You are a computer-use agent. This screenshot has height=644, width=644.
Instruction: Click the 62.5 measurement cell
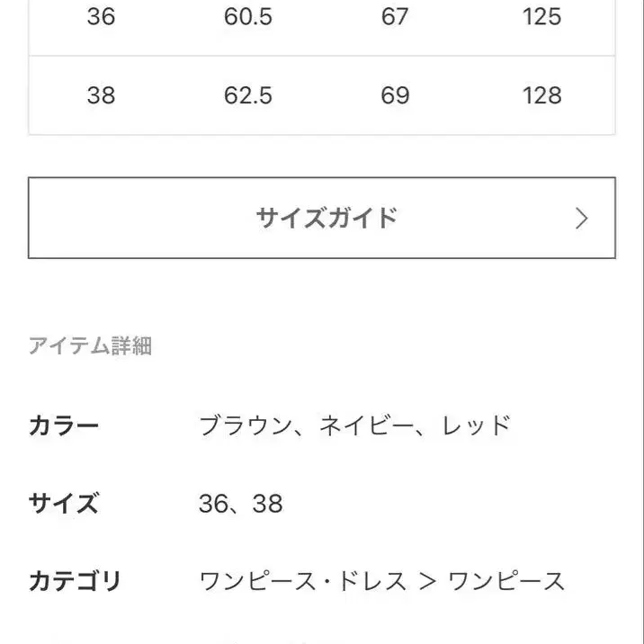247,95
